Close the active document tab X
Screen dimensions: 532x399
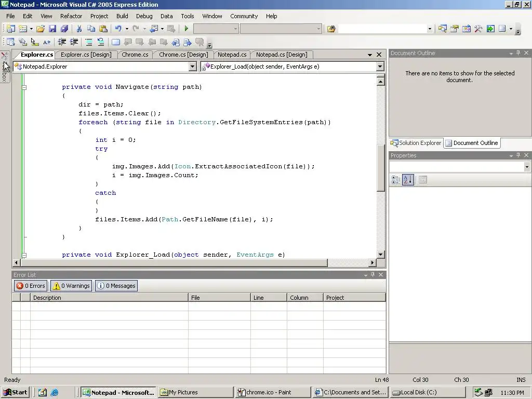coord(379,55)
